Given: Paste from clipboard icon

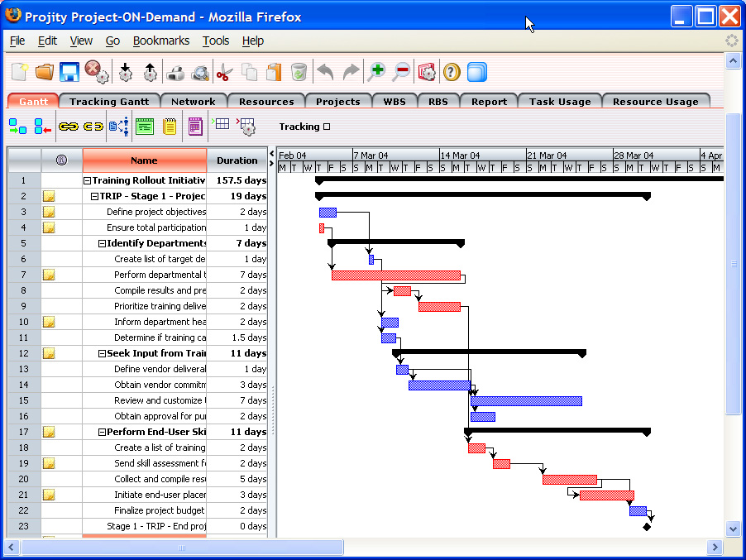Looking at the screenshot, I should pos(274,72).
